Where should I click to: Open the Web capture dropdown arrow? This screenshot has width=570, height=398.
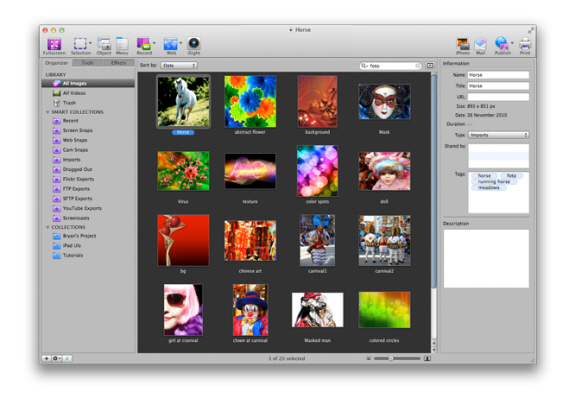181,43
